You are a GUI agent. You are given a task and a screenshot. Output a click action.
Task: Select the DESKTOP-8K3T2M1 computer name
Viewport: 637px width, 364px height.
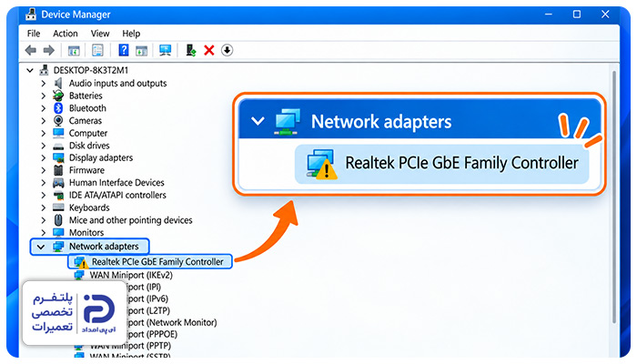click(x=91, y=70)
